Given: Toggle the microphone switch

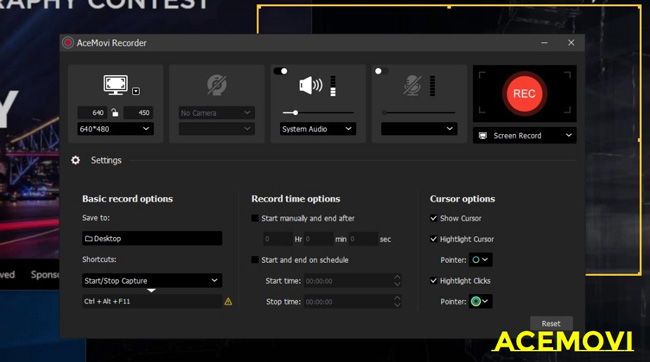Looking at the screenshot, I should pyautogui.click(x=381, y=71).
